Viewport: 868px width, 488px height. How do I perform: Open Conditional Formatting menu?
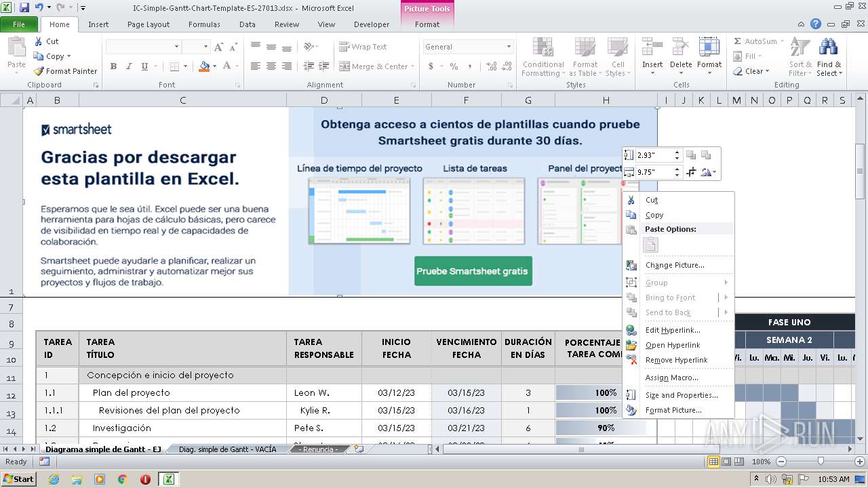pos(543,57)
